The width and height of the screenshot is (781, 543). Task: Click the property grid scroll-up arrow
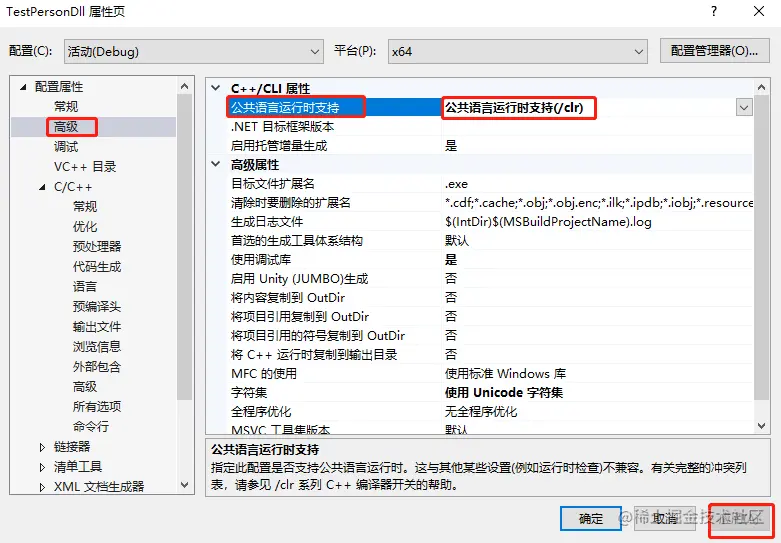coord(761,88)
